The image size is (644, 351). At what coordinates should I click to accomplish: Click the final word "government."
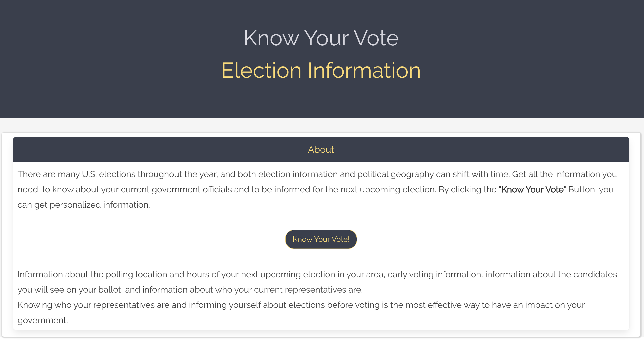coord(43,320)
